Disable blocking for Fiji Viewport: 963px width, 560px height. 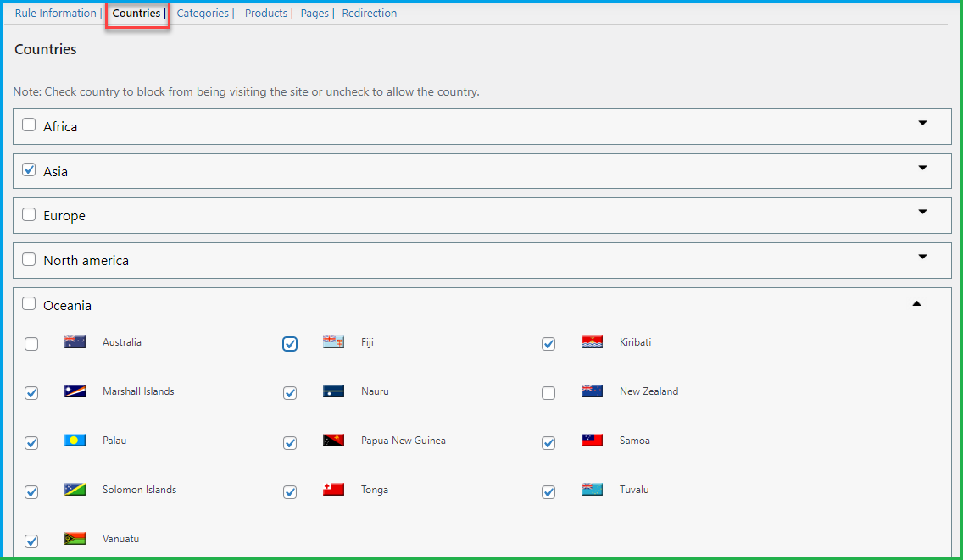tap(290, 344)
